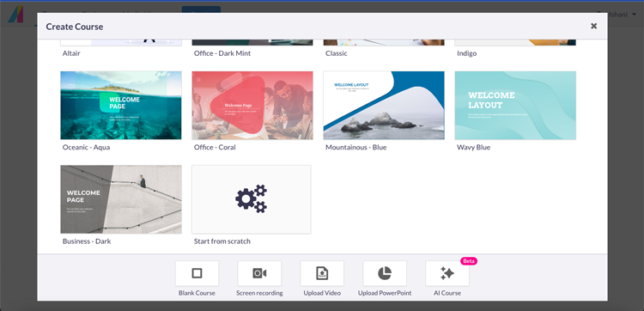Viewport: 644px width, 311px height.
Task: Click the Beta badge on AI Course
Action: click(x=469, y=261)
